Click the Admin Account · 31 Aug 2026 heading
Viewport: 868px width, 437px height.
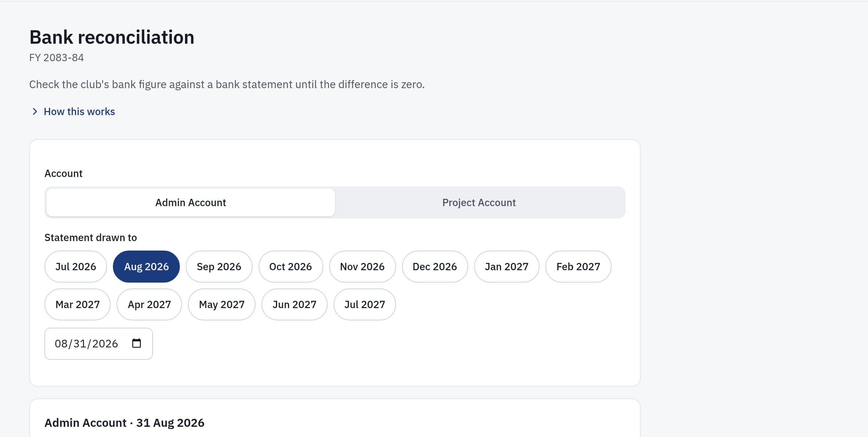point(125,423)
